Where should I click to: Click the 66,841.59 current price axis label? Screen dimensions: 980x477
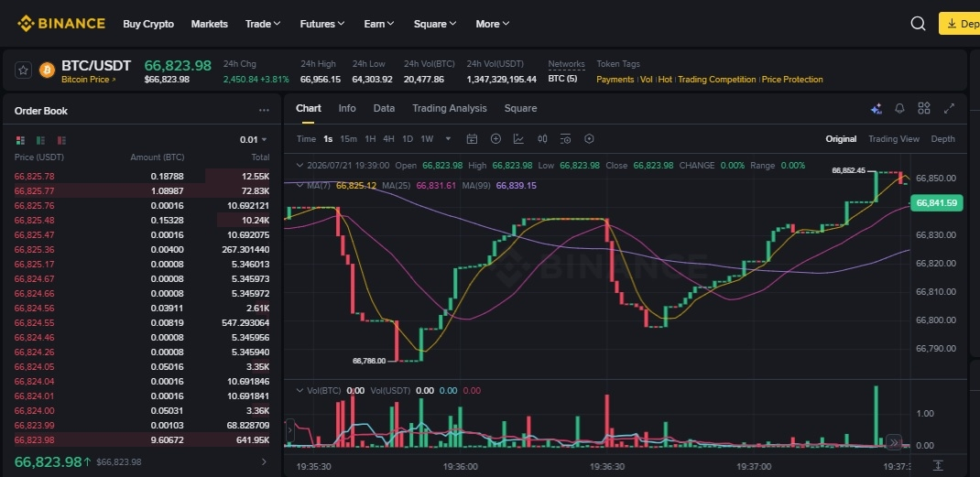pos(938,202)
